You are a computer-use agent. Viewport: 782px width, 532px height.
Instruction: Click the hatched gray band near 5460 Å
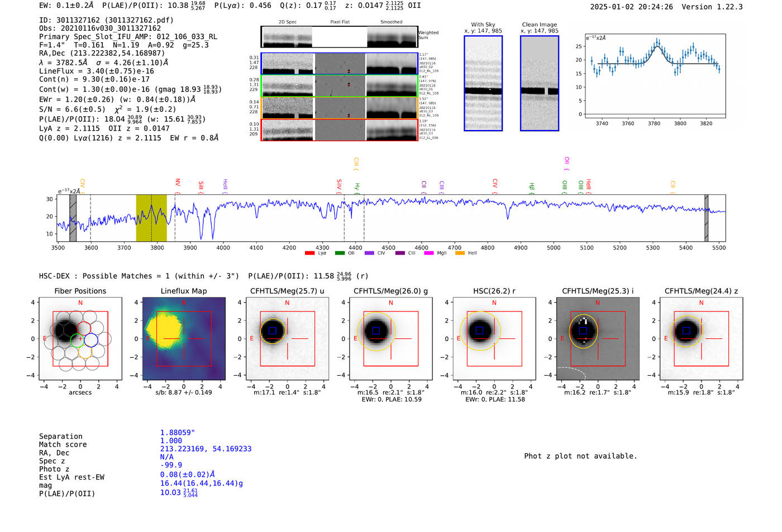click(707, 218)
